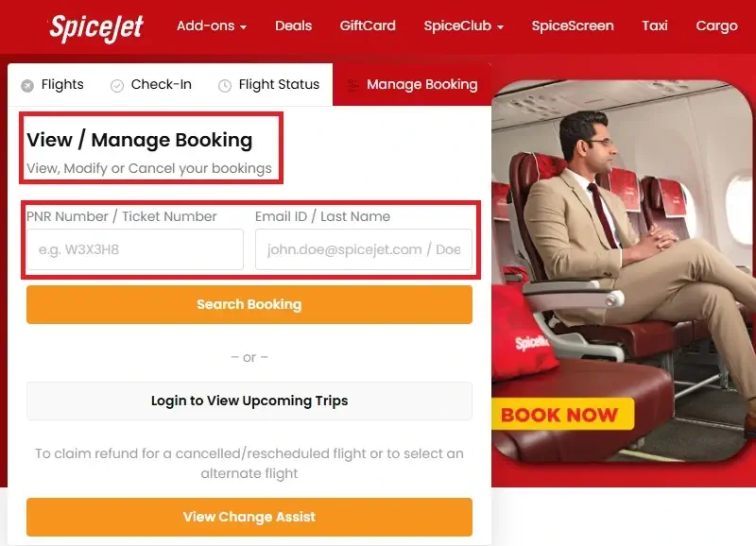Image resolution: width=756 pixels, height=546 pixels.
Task: Click the airplane icon beside Flights
Action: coord(27,86)
